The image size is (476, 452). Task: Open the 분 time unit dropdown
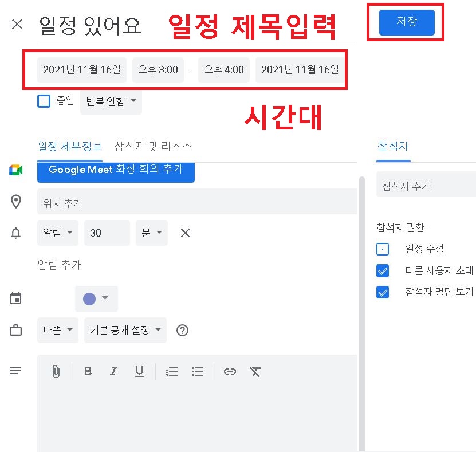point(151,233)
